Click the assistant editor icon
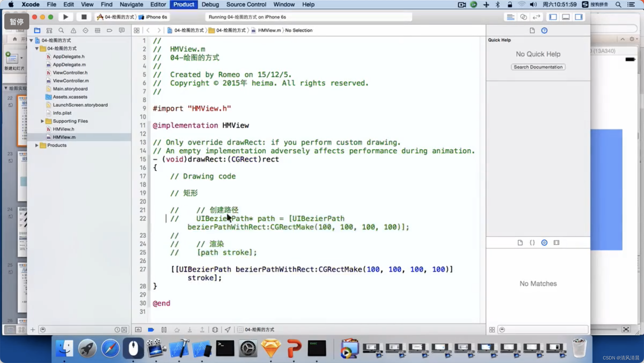The image size is (644, 363). 524,17
